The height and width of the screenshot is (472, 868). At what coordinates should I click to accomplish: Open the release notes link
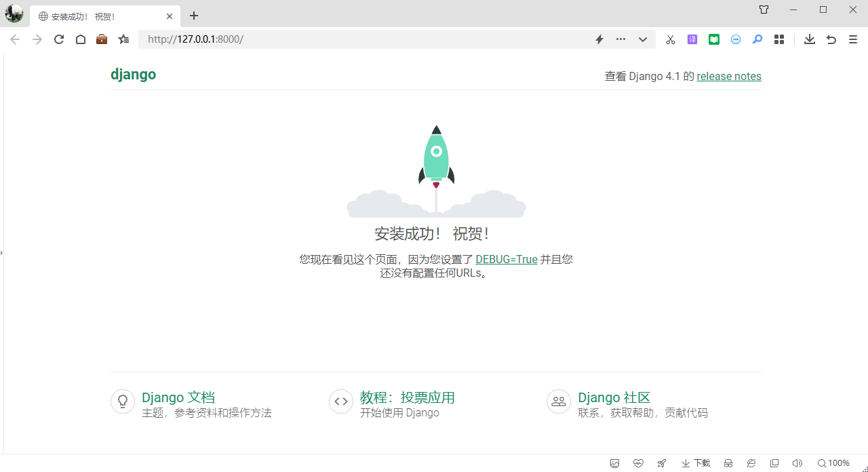click(729, 76)
